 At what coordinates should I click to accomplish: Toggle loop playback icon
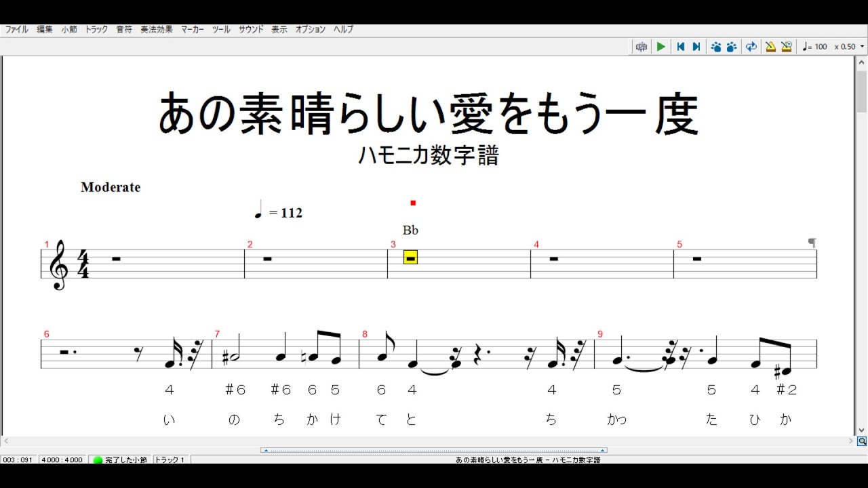[751, 47]
